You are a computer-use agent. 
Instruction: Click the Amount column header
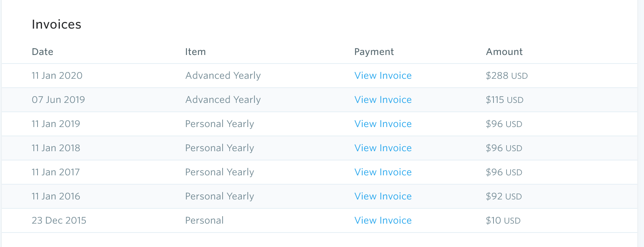(504, 52)
